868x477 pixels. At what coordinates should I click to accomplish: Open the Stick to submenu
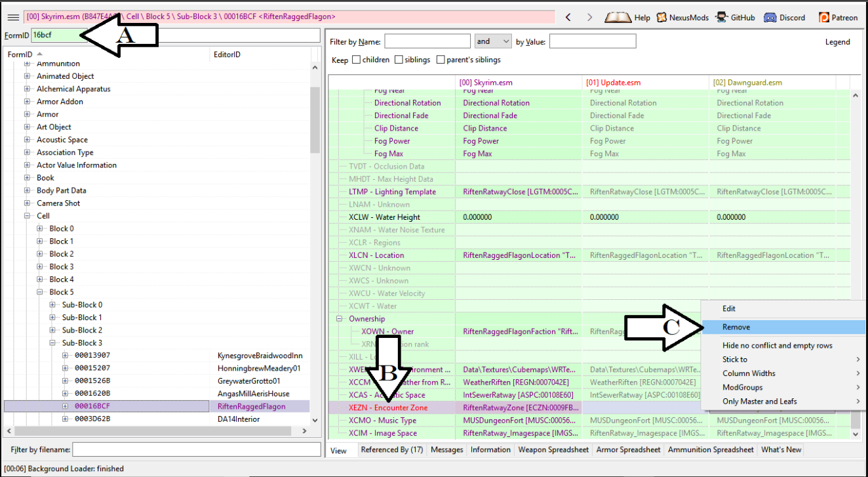[783, 360]
